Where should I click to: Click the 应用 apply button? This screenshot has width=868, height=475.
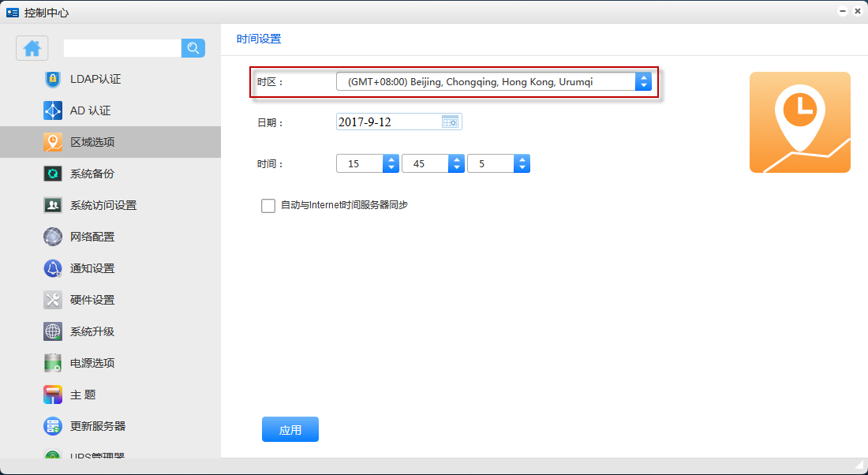point(290,430)
